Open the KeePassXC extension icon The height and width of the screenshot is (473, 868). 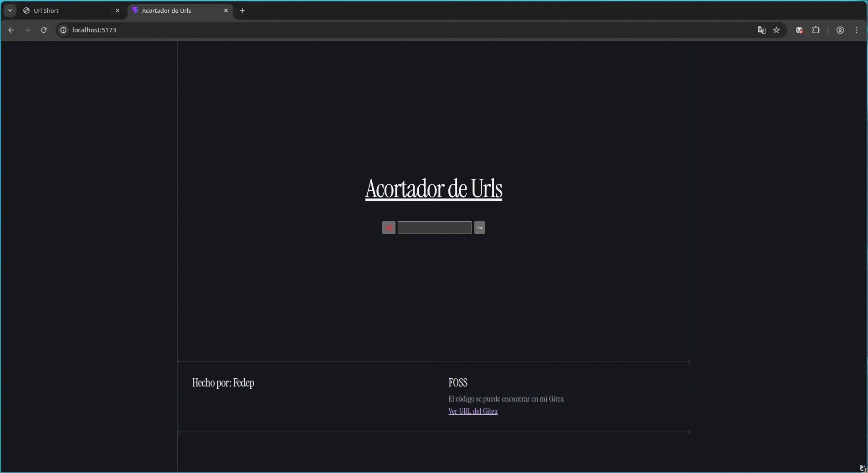click(799, 30)
